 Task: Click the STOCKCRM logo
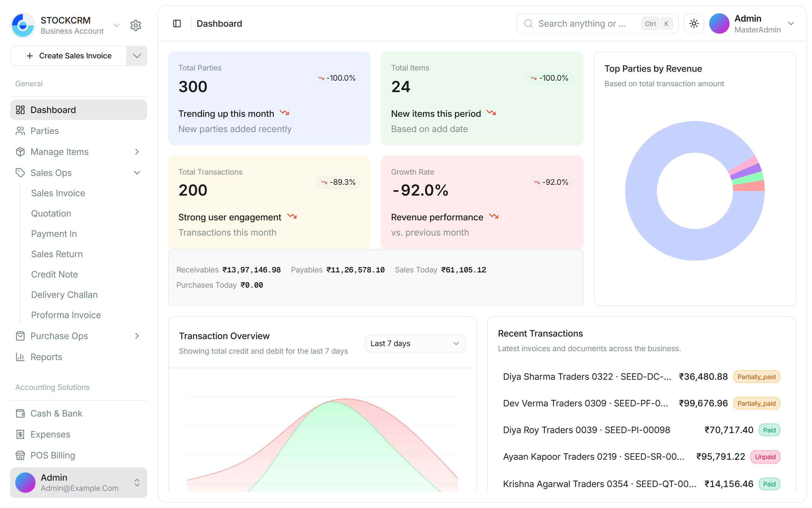point(23,25)
